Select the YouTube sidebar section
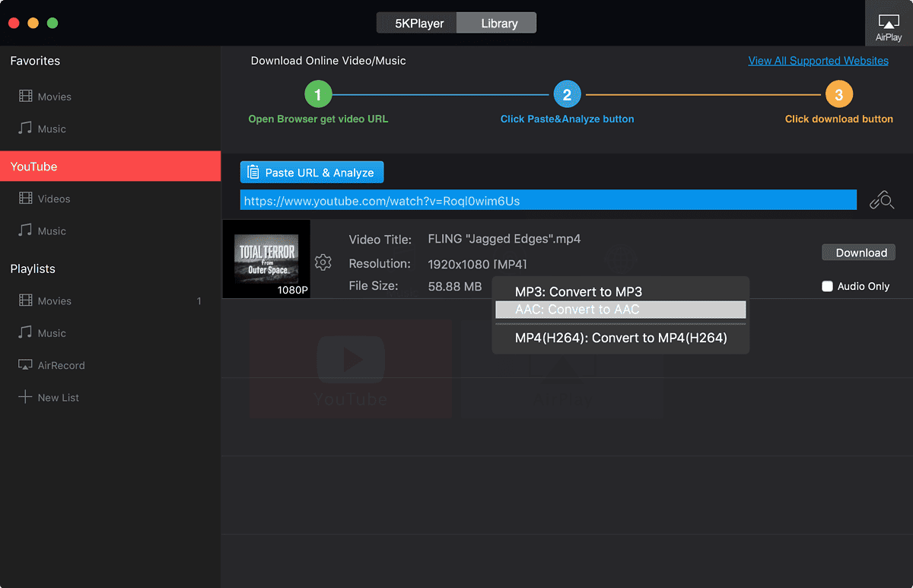Viewport: 913px width, 588px height. (x=110, y=167)
